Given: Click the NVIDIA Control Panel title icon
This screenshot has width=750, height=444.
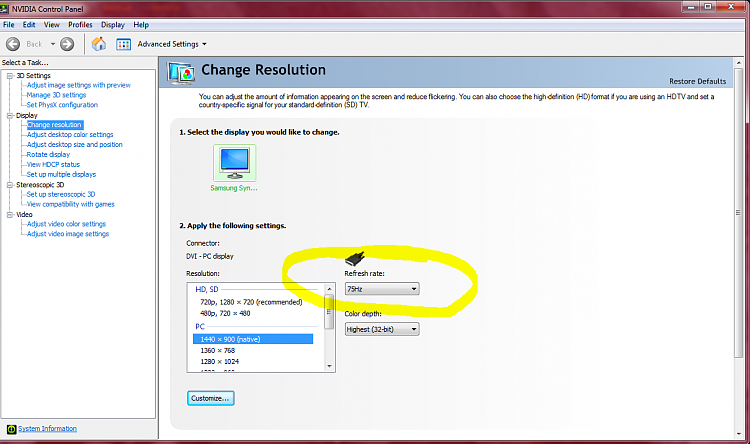Looking at the screenshot, I should point(5,9).
